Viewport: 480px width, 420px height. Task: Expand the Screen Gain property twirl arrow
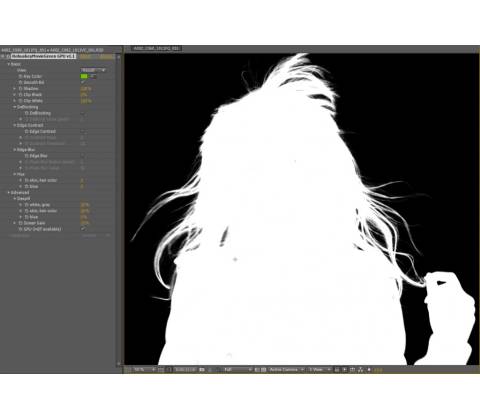15,223
